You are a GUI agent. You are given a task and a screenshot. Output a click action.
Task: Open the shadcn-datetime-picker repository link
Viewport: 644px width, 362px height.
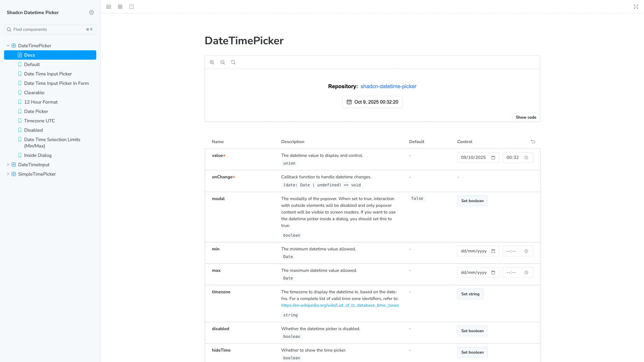(x=388, y=86)
